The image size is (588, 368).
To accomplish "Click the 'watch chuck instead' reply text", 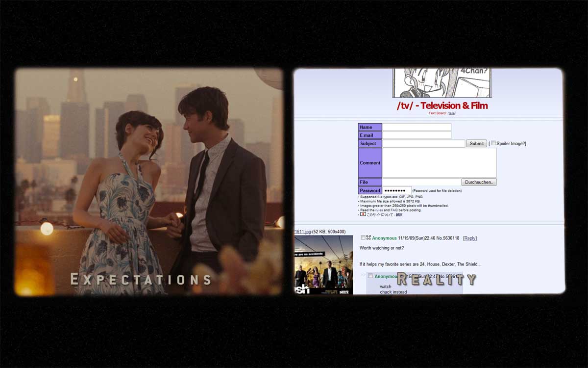I will point(393,289).
